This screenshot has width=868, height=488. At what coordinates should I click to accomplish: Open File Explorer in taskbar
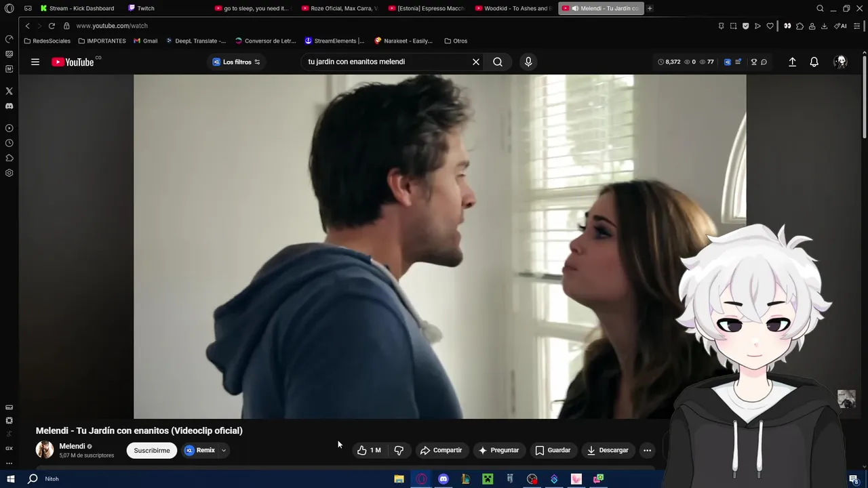pos(399,479)
